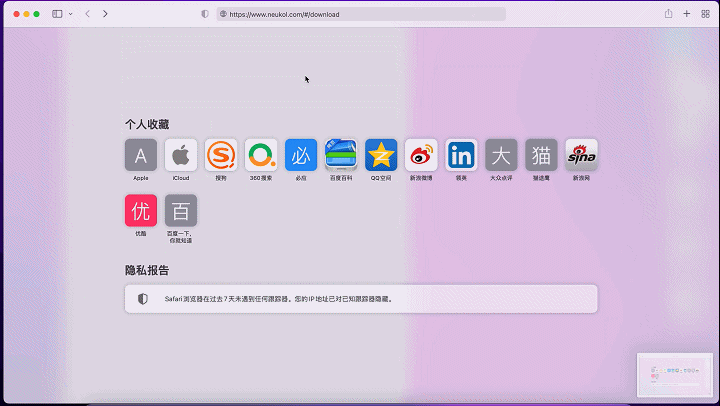Enter full screen with green button
The image size is (720, 406).
point(37,14)
